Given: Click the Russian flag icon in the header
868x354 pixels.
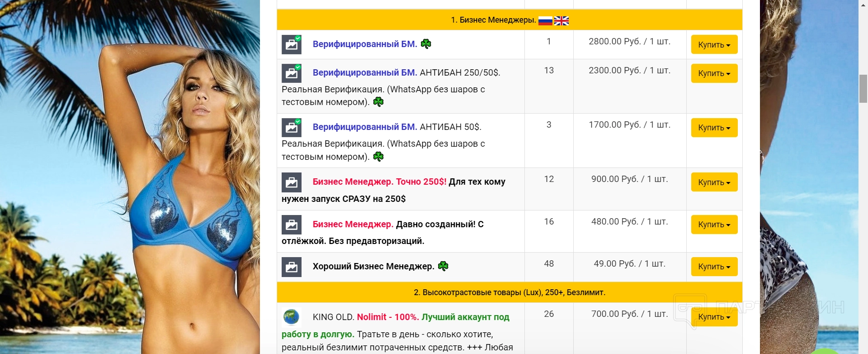Looking at the screenshot, I should (545, 20).
